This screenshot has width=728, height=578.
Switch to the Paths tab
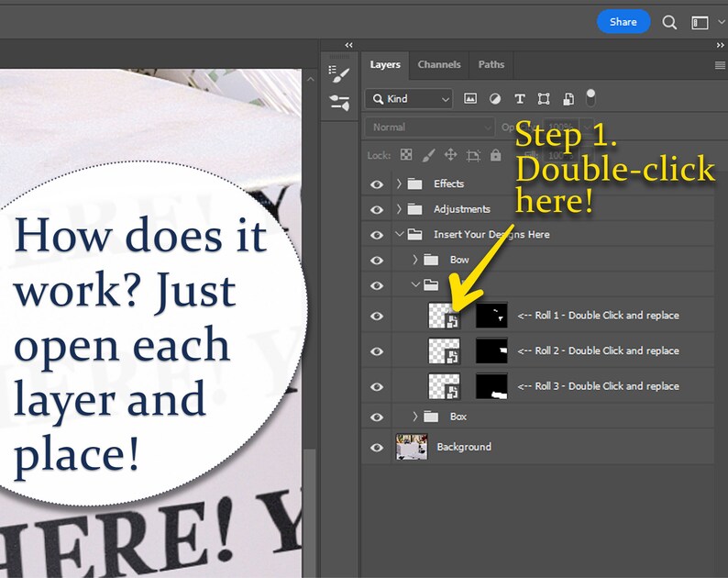tap(491, 64)
